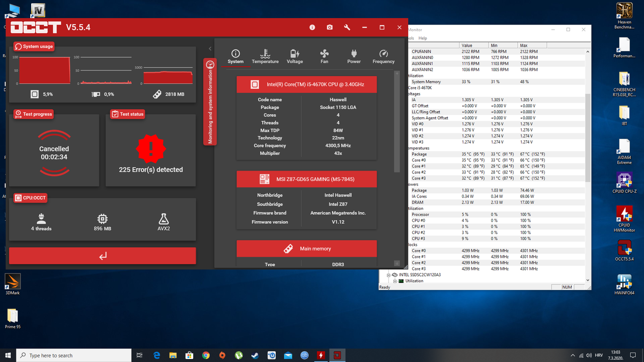Click the Help menu in HWMonitor
Image resolution: width=644 pixels, height=362 pixels.
423,38
